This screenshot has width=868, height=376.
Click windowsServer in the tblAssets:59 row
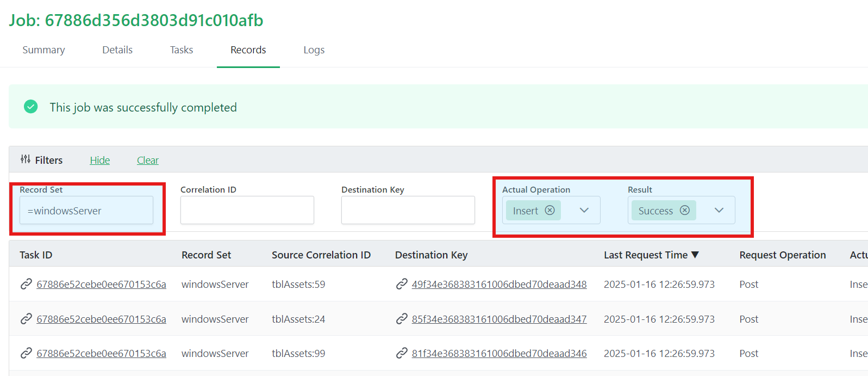(x=215, y=284)
